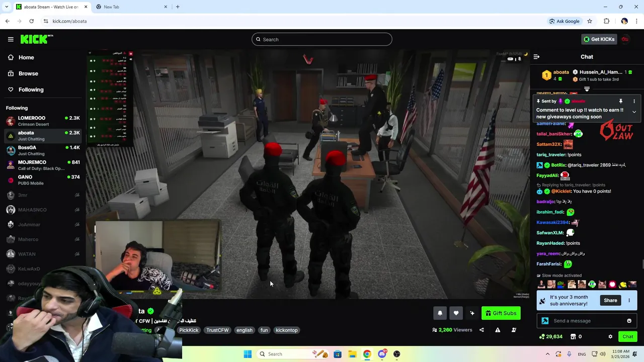Open pinned message options menu
644x362 pixels.
[x=634, y=101]
